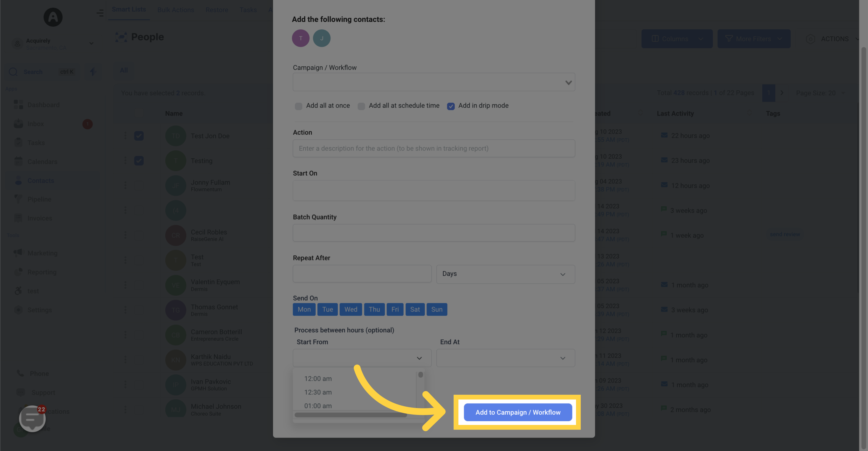
Task: Click the Action description input field
Action: click(x=434, y=148)
